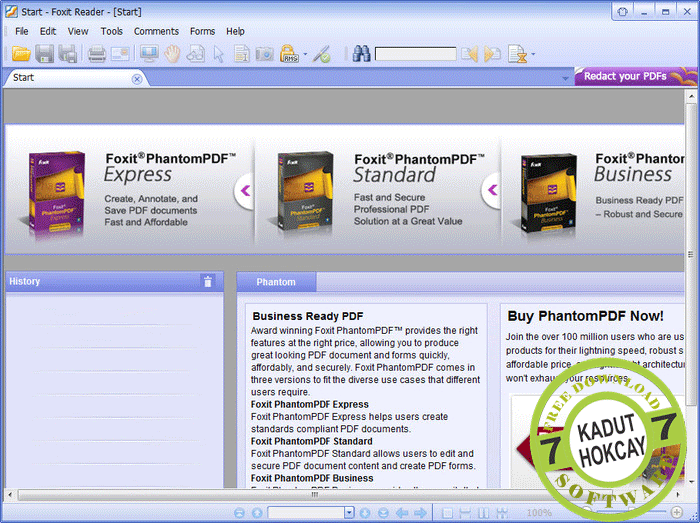
Task: Go to last page button in status bar
Action: (x=383, y=513)
